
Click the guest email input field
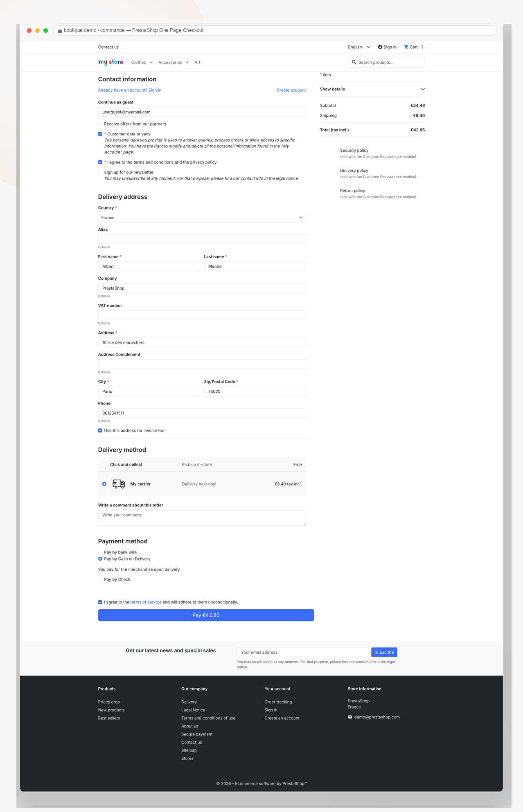coord(202,112)
